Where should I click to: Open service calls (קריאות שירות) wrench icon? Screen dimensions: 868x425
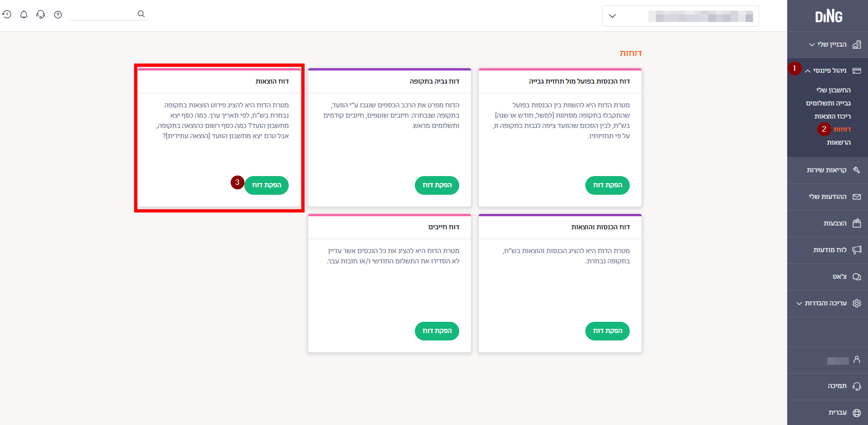[856, 170]
